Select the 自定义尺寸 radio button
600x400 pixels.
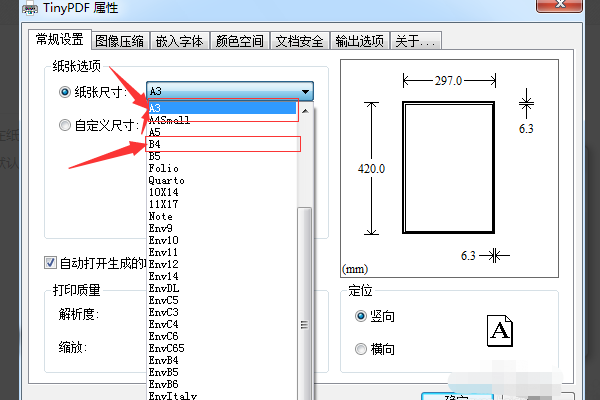[x=65, y=125]
